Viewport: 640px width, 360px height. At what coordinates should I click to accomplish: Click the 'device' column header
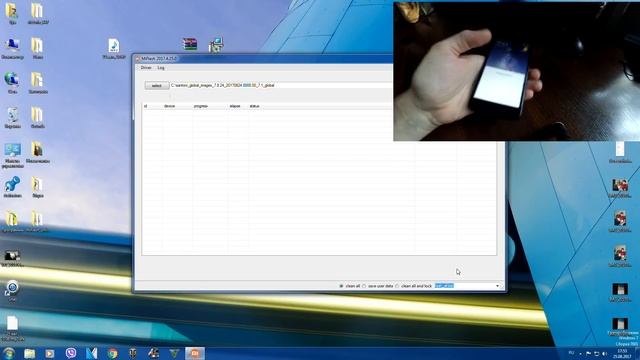pyautogui.click(x=169, y=106)
